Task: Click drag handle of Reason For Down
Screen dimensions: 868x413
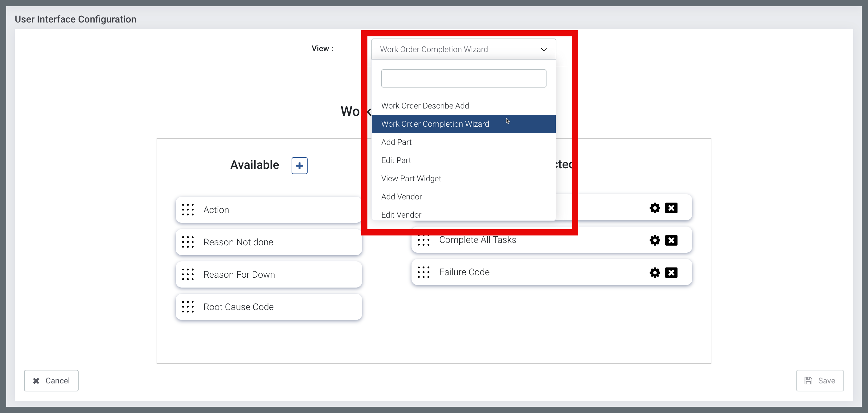Action: pos(188,274)
